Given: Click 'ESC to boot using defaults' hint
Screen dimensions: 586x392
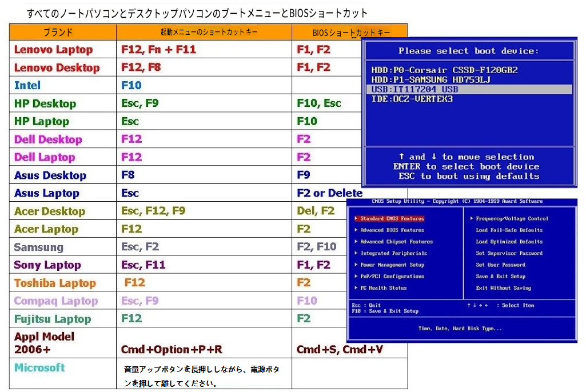Looking at the screenshot, I should pyautogui.click(x=469, y=177).
